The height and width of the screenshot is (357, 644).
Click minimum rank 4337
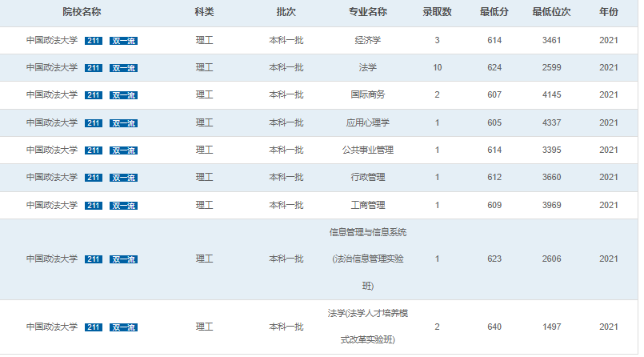click(551, 122)
